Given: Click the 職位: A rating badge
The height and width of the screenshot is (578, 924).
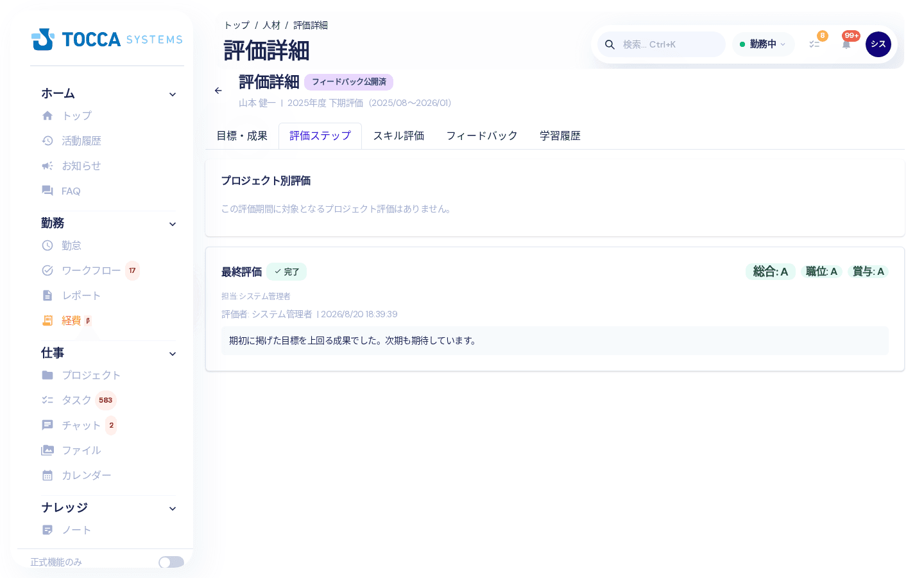Looking at the screenshot, I should click(822, 272).
